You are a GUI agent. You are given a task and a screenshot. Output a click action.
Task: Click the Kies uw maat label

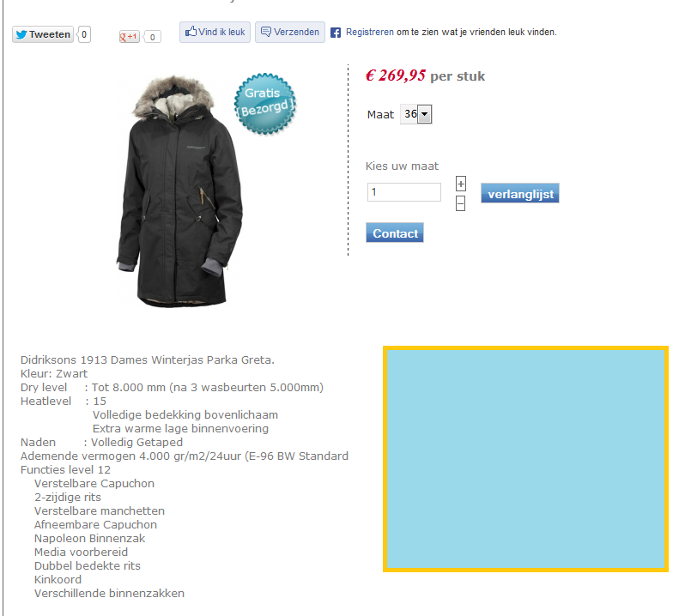[x=402, y=166]
